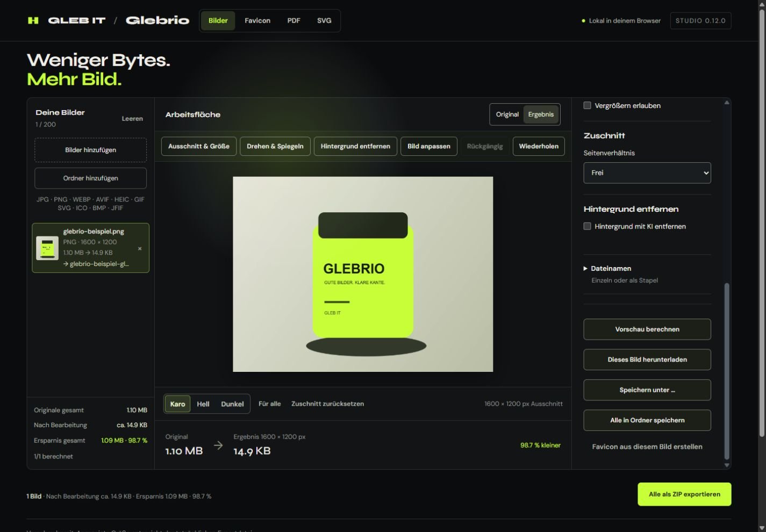766x532 pixels.
Task: Show the Ergebnis view
Action: coord(541,114)
